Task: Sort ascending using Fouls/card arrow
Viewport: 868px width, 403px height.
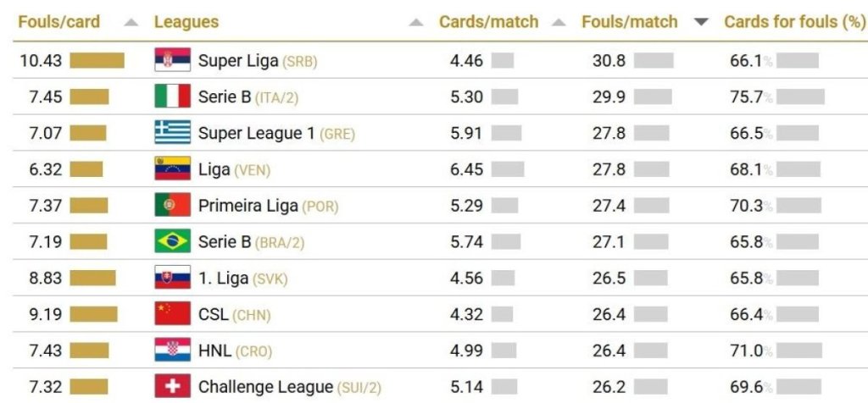Action: pyautogui.click(x=131, y=23)
